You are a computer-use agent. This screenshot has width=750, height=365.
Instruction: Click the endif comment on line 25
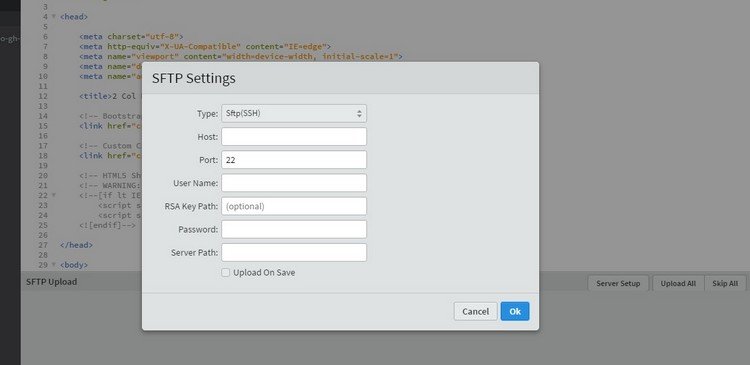point(108,225)
